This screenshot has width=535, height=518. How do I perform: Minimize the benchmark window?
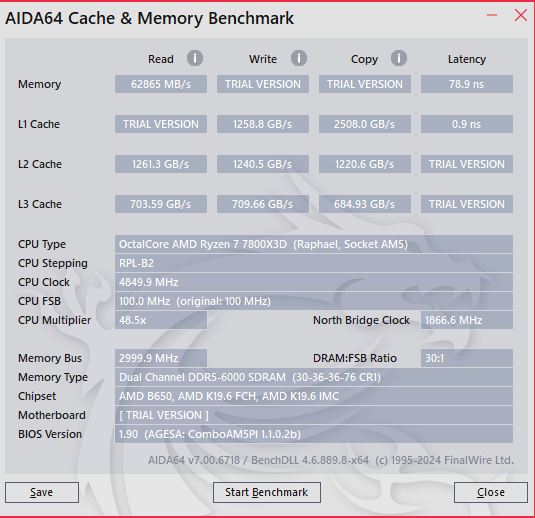click(492, 15)
